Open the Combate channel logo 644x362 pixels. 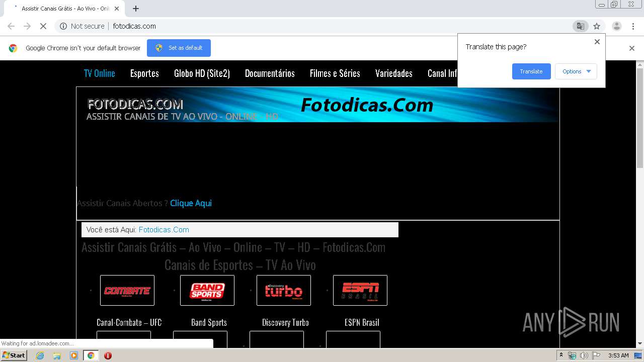127,290
